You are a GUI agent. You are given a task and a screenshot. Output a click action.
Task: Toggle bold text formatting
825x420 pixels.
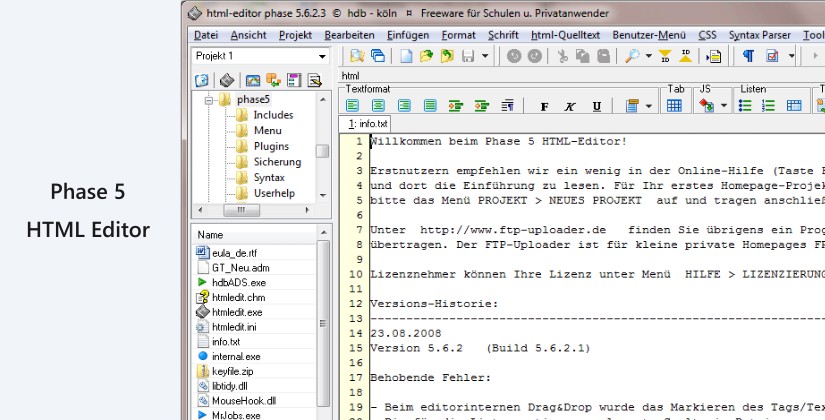click(544, 106)
